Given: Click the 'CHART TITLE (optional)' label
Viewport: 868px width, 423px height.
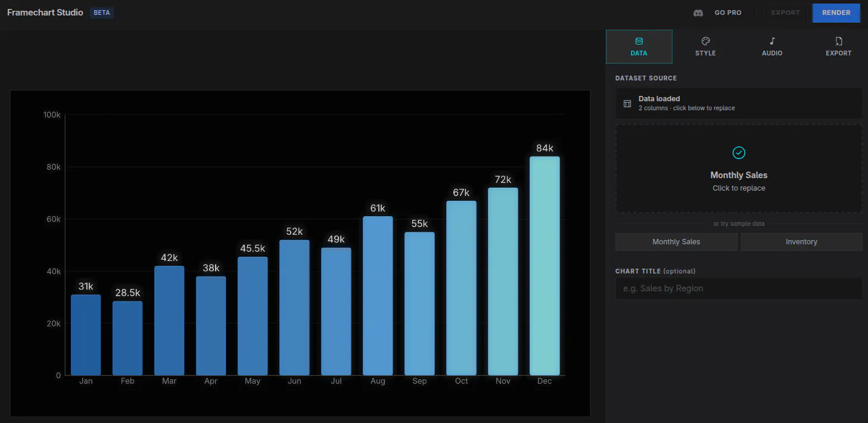Looking at the screenshot, I should point(655,271).
